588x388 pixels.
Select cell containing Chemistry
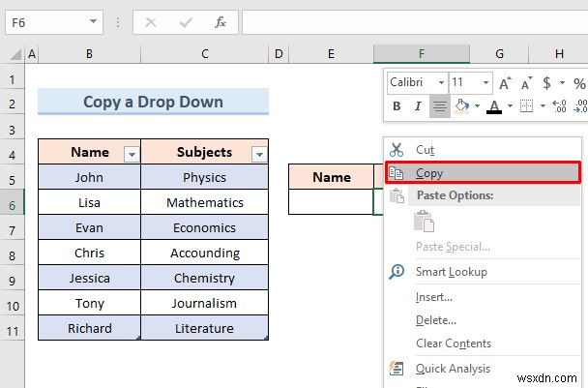205,278
